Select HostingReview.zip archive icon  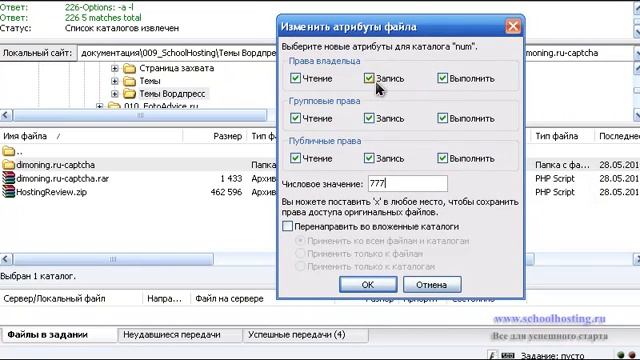pos(8,192)
